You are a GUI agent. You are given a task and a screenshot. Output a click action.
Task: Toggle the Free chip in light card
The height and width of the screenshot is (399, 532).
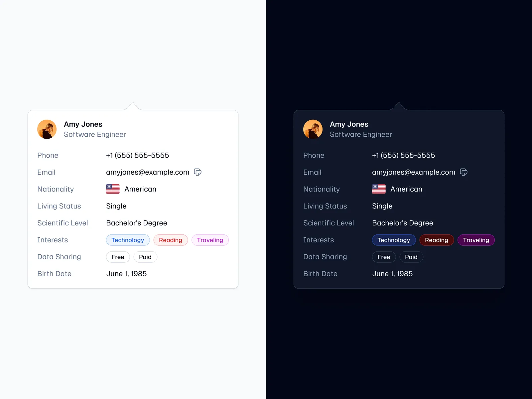(x=118, y=257)
